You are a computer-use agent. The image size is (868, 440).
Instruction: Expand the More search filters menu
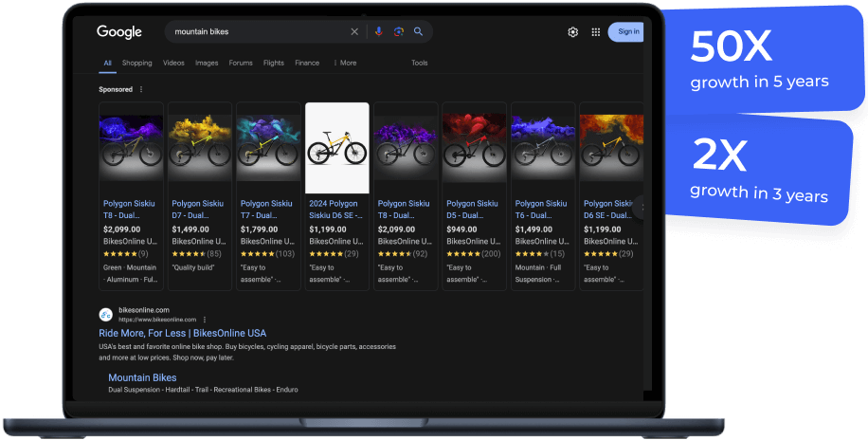point(345,63)
